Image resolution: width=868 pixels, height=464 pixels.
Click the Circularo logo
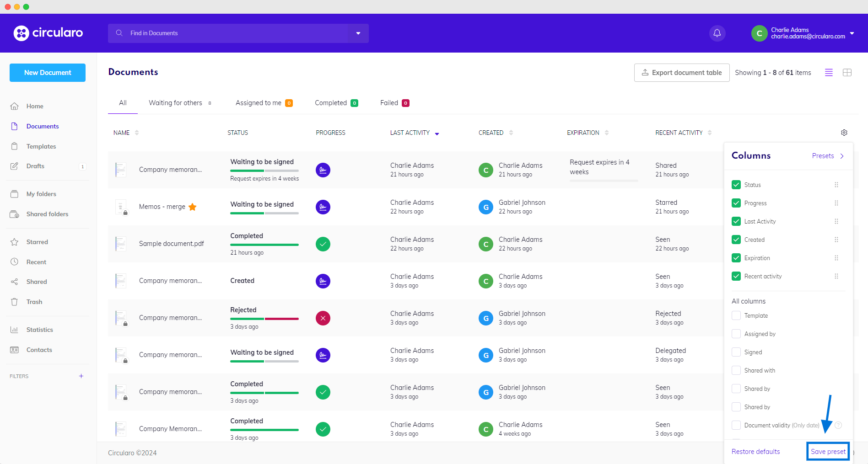(49, 33)
